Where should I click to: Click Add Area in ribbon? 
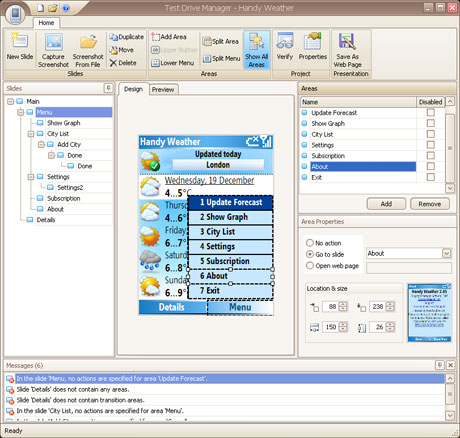169,37
